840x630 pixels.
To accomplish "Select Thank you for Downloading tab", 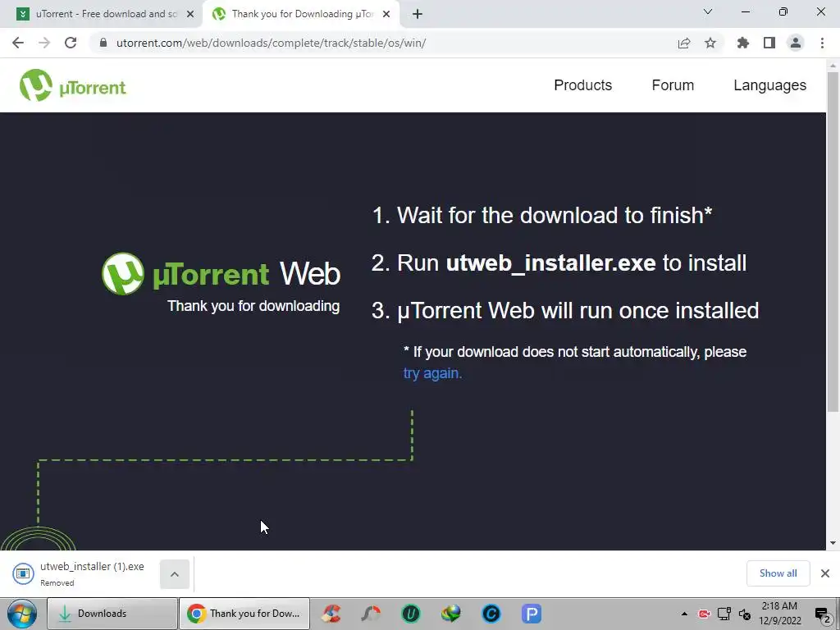I will [300, 15].
